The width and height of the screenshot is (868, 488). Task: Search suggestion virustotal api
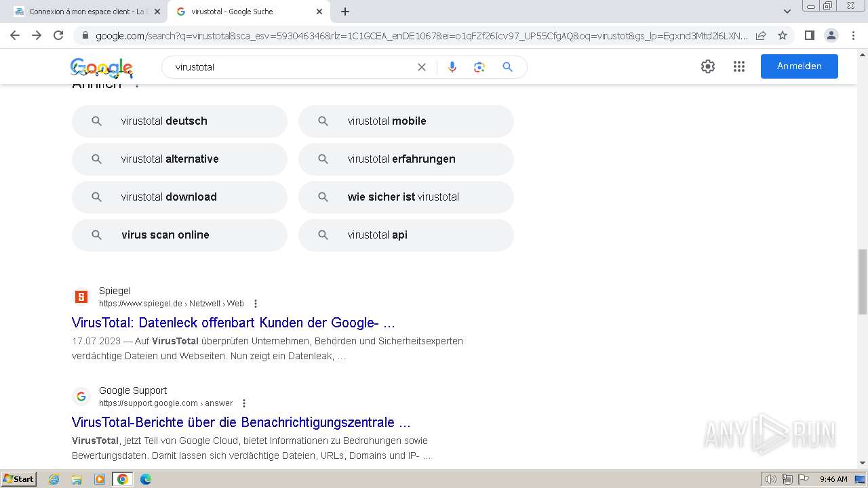(x=406, y=235)
